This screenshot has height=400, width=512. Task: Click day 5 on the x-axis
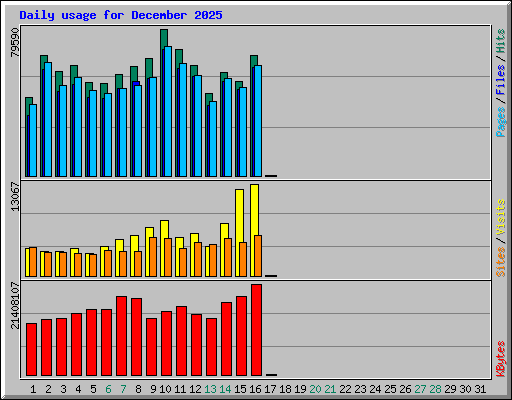[93, 389]
